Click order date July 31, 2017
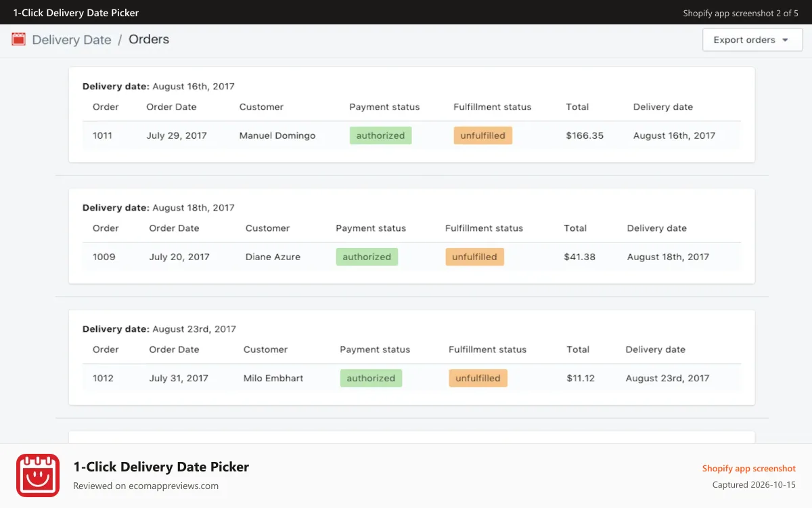Viewport: 812px width, 508px height. coord(179,378)
